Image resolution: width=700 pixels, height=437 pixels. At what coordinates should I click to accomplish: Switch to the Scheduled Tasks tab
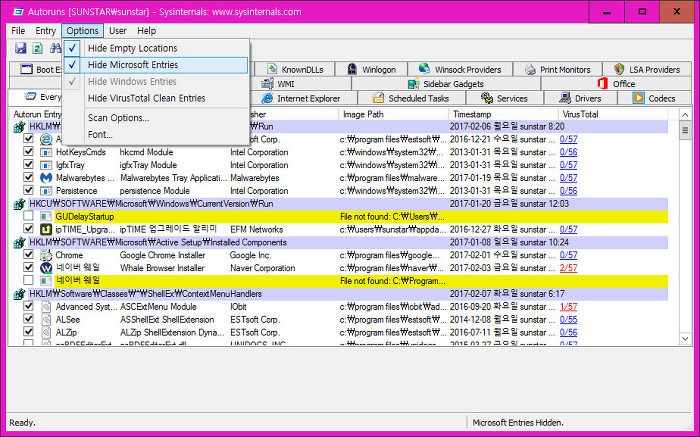(x=412, y=98)
